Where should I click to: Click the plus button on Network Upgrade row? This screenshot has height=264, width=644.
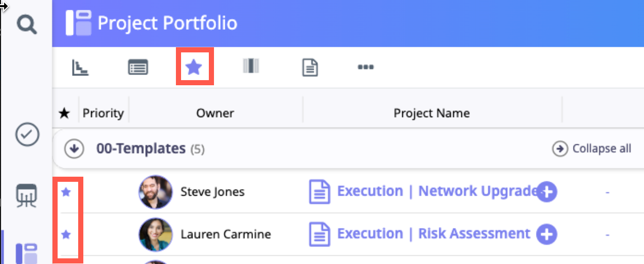(x=547, y=193)
